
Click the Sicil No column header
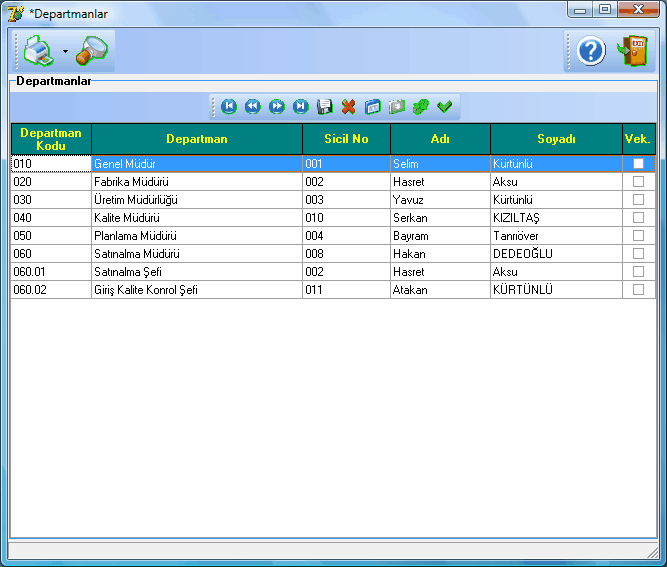(346, 139)
